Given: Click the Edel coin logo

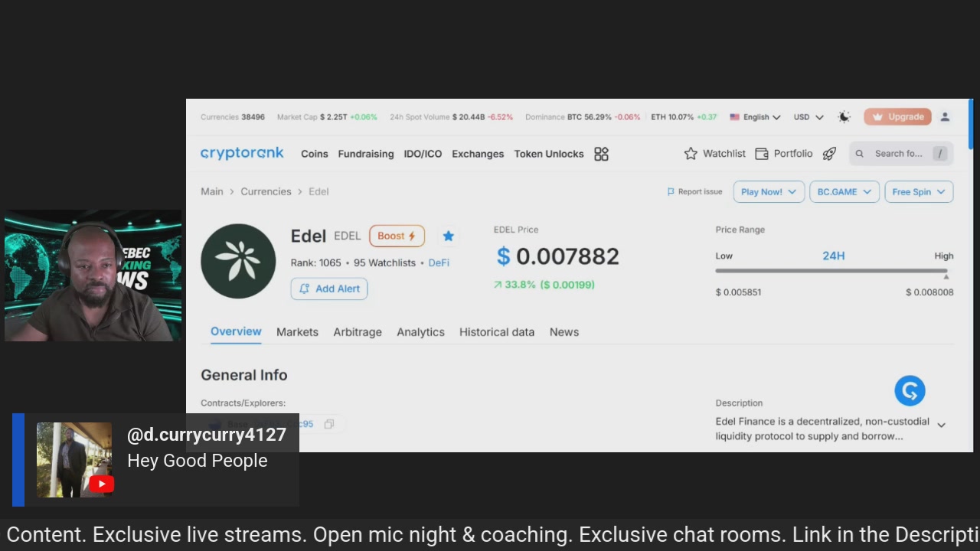Looking at the screenshot, I should 238,261.
